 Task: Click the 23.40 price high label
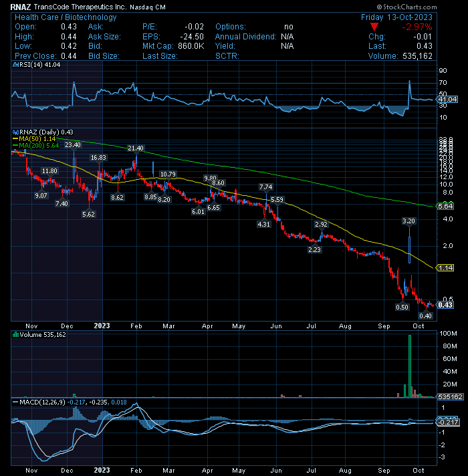click(x=73, y=145)
